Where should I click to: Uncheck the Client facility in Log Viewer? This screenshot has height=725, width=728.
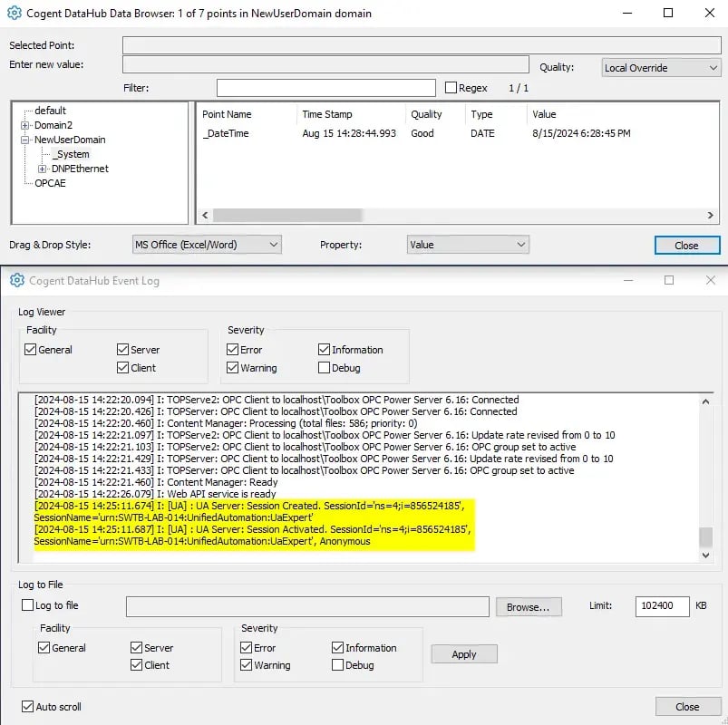(x=121, y=368)
